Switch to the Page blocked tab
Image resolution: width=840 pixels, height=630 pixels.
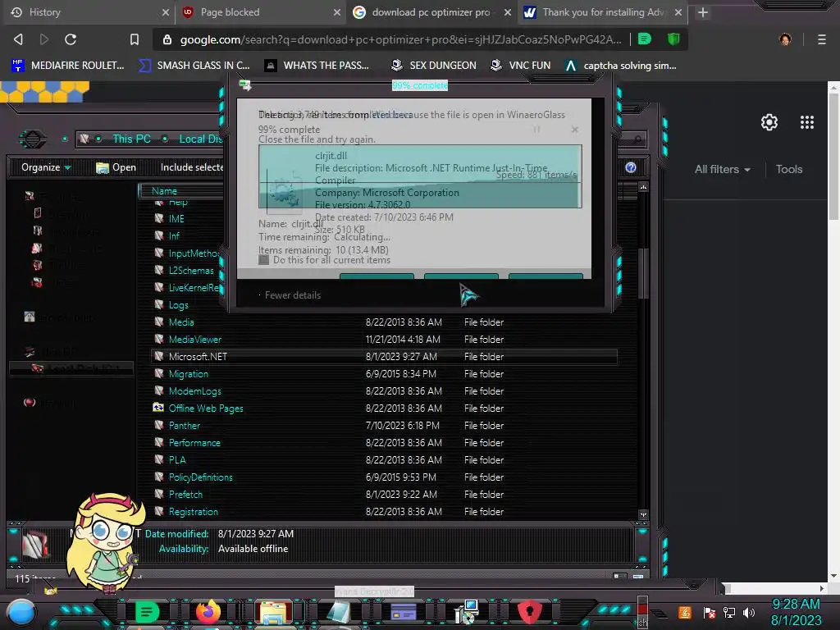(261, 12)
